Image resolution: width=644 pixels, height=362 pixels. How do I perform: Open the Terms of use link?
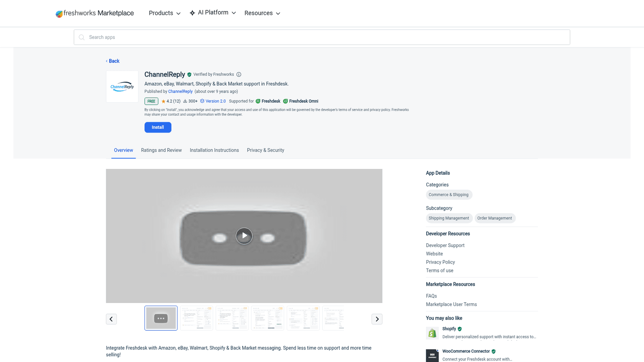pos(440,271)
